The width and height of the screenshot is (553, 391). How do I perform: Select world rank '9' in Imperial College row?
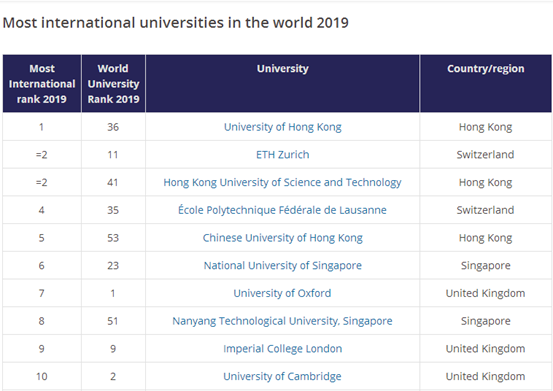113,349
